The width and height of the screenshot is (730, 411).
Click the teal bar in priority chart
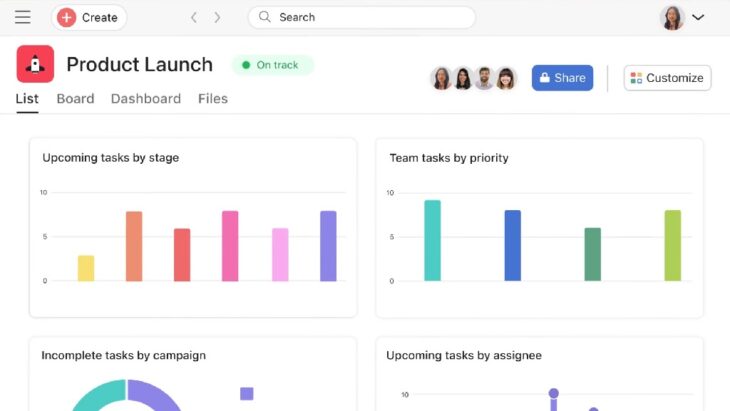click(x=433, y=240)
